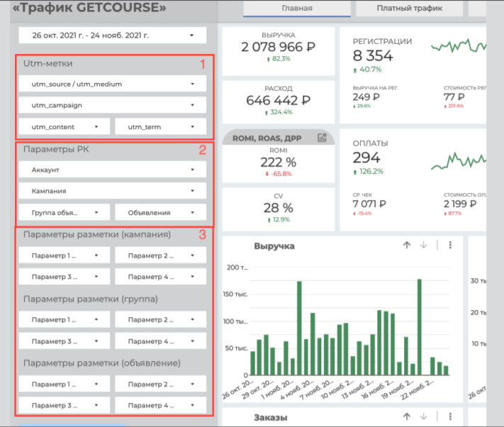Switch to the Главная tab

coord(297,8)
